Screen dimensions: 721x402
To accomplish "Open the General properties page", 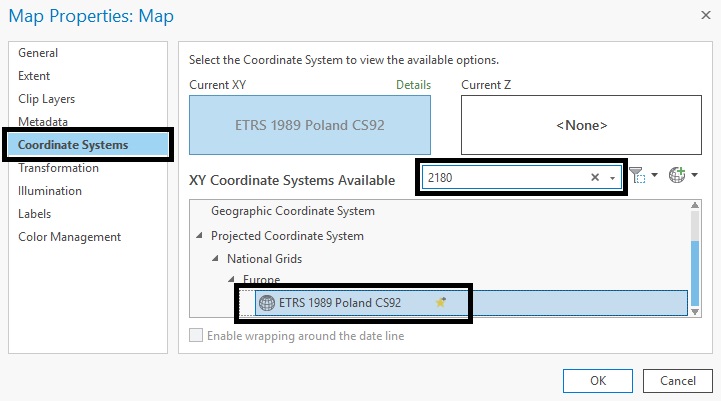I will 38,53.
